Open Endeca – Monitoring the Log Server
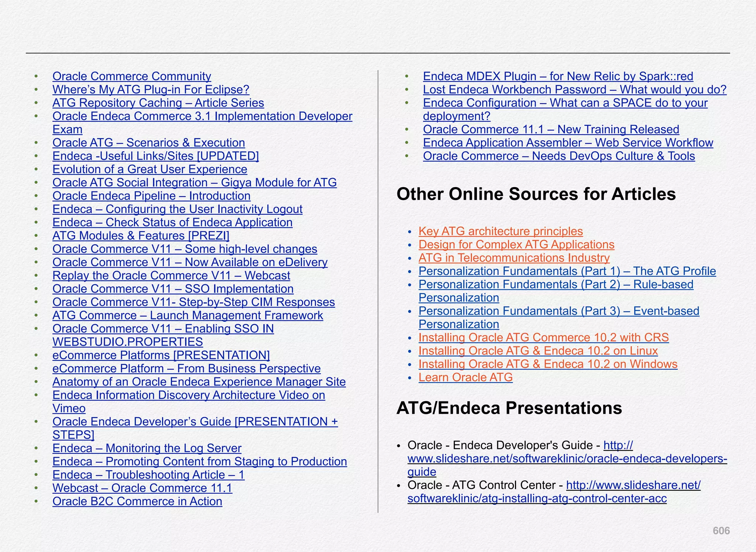 [x=147, y=448]
